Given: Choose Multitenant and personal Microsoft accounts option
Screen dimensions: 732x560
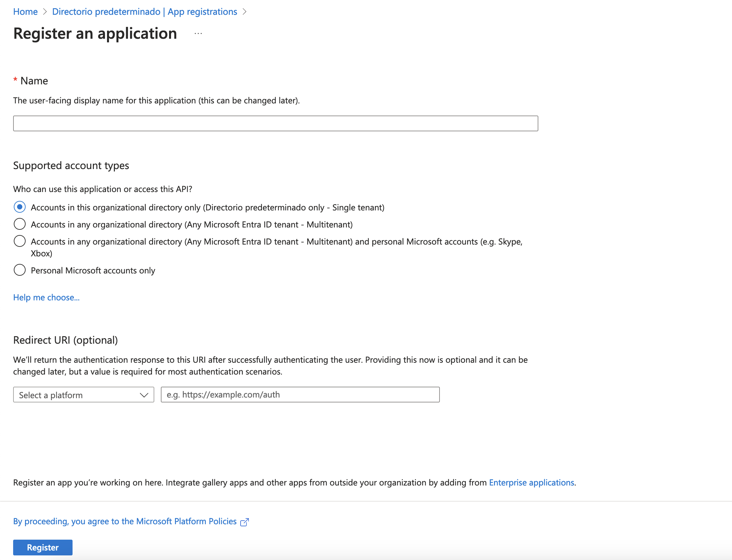Looking at the screenshot, I should (277, 241).
